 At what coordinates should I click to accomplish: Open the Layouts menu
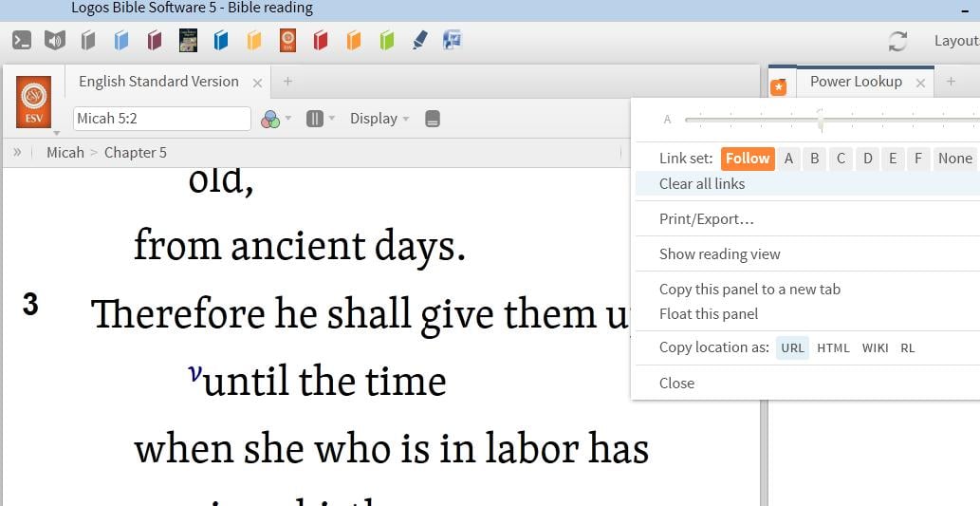956,41
